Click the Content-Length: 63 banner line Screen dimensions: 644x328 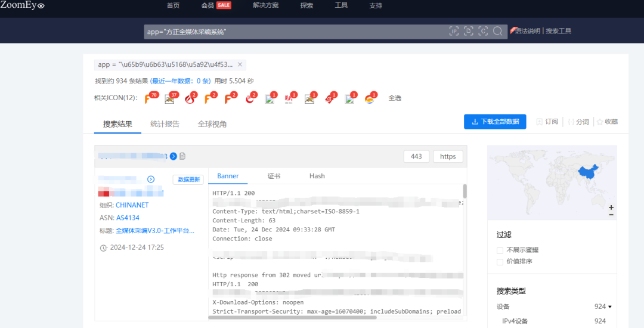[244, 221]
